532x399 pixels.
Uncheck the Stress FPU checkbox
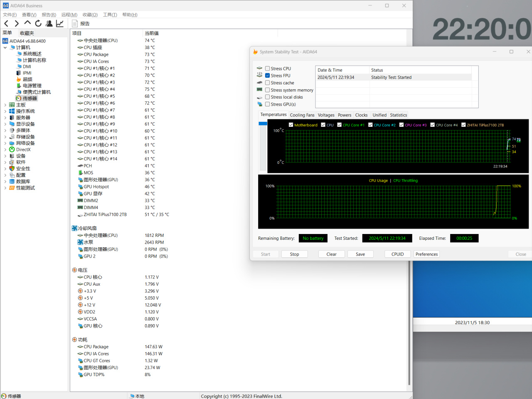(268, 76)
